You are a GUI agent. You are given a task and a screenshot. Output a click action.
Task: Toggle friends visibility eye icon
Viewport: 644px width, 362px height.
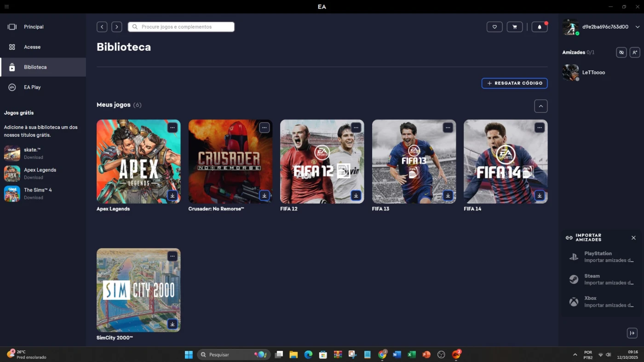point(621,53)
